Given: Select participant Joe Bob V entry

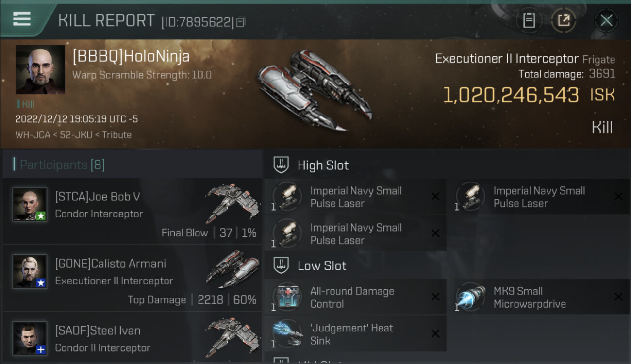Looking at the screenshot, I should coord(132,211).
